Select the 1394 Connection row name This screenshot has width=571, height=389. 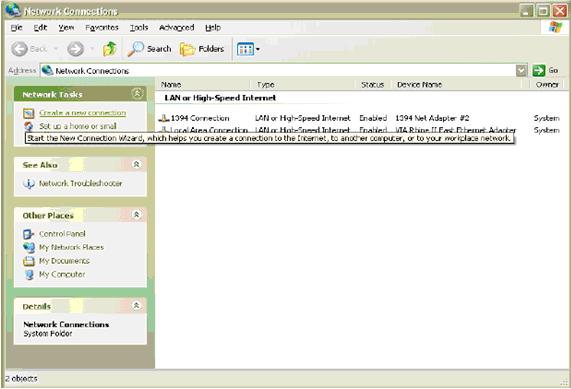(200, 118)
